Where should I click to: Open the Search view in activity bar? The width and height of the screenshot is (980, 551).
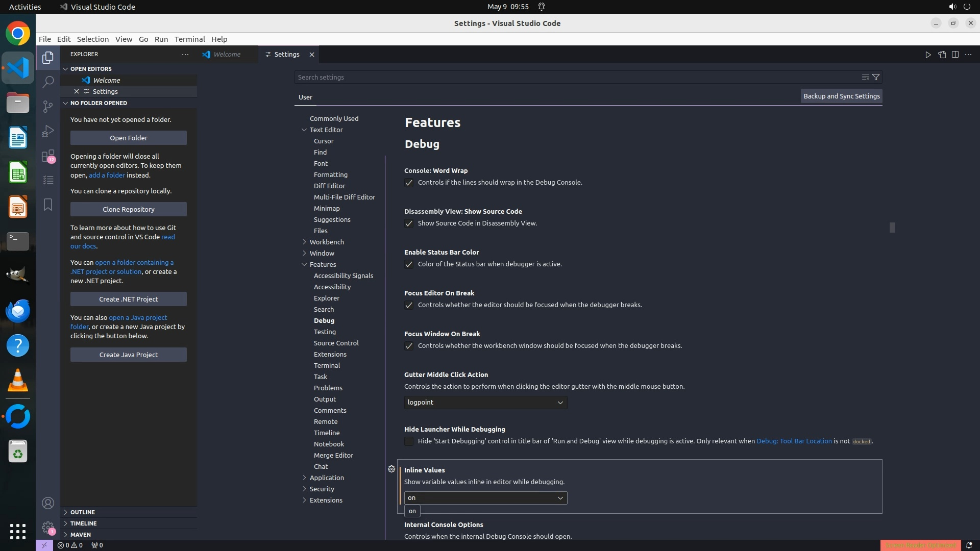[x=48, y=82]
